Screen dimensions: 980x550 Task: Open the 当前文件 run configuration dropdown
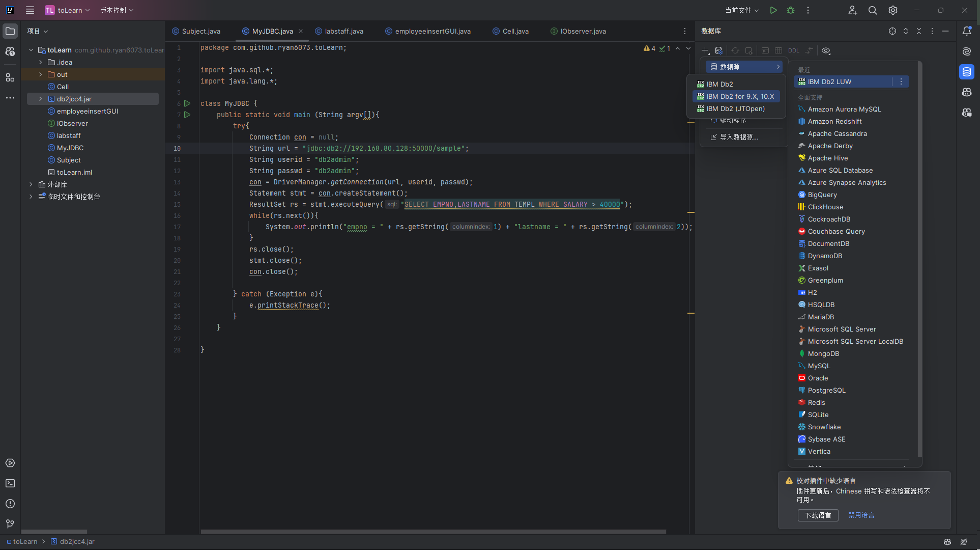[x=742, y=10]
